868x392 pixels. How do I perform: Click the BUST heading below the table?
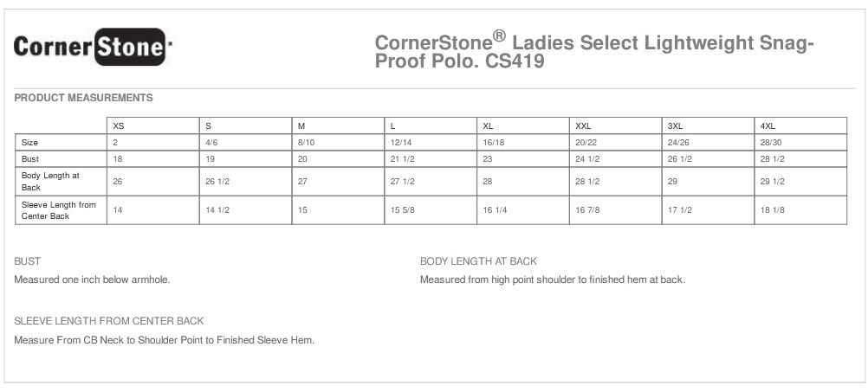[28, 261]
